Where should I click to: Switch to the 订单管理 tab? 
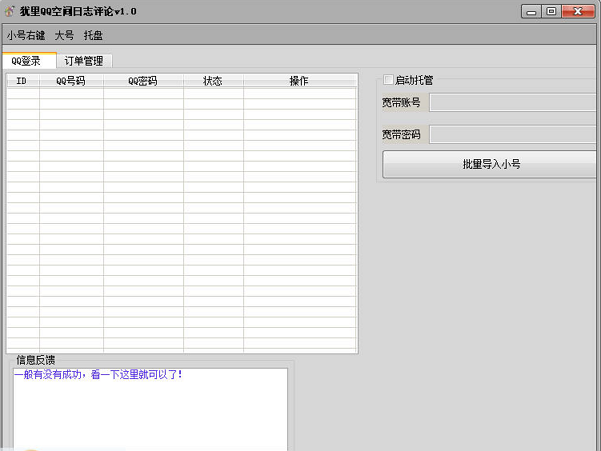point(84,61)
